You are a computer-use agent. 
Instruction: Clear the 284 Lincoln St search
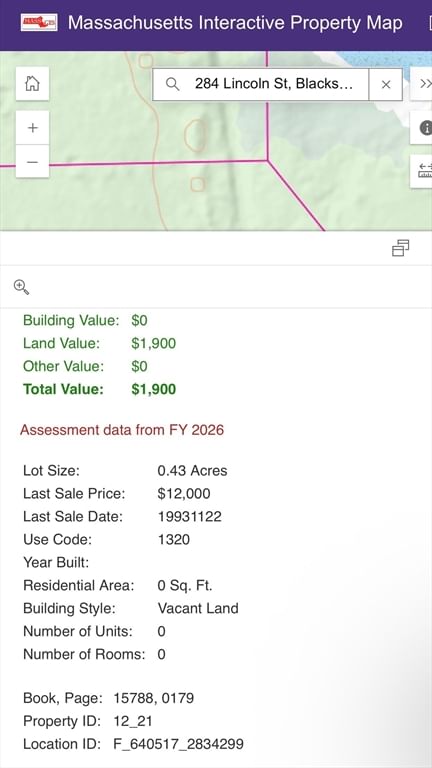[386, 85]
